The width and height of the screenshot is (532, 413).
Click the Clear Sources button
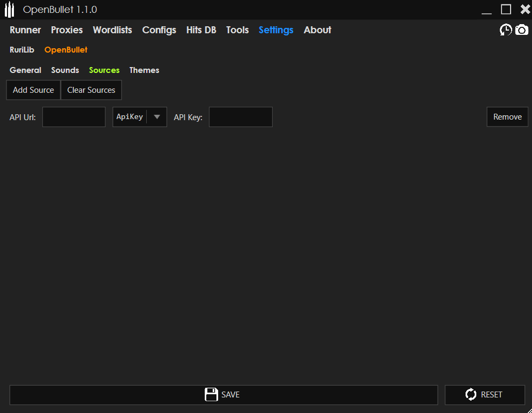coord(91,90)
